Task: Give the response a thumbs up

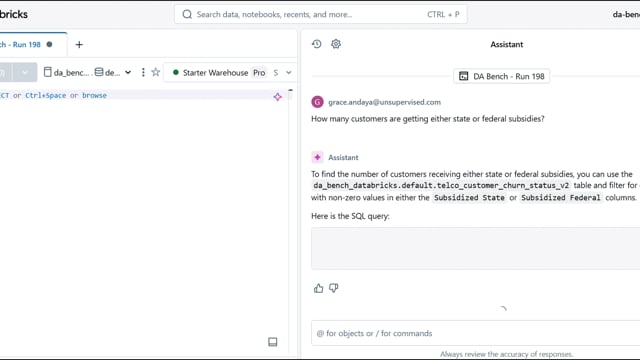Action: 318,288
